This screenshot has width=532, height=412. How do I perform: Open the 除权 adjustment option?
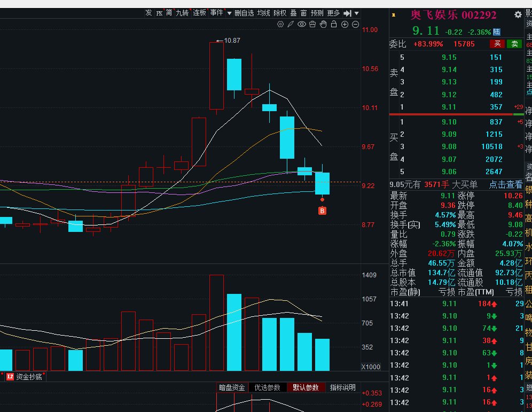[x=280, y=13]
